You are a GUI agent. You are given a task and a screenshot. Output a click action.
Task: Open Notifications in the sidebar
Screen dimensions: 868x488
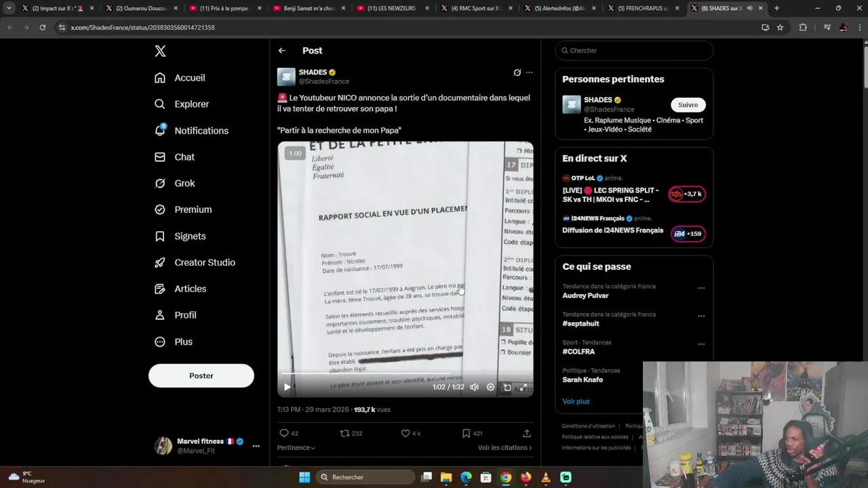coord(191,131)
